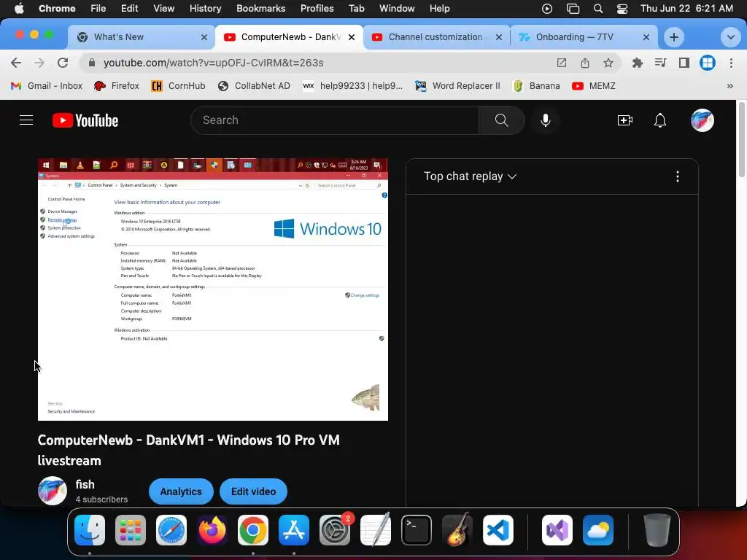The width and height of the screenshot is (747, 560).
Task: Bookmark this page with star icon
Action: (x=608, y=63)
